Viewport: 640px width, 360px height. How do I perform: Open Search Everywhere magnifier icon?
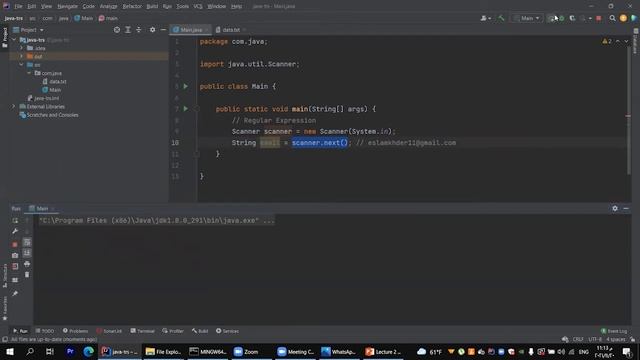click(x=612, y=18)
